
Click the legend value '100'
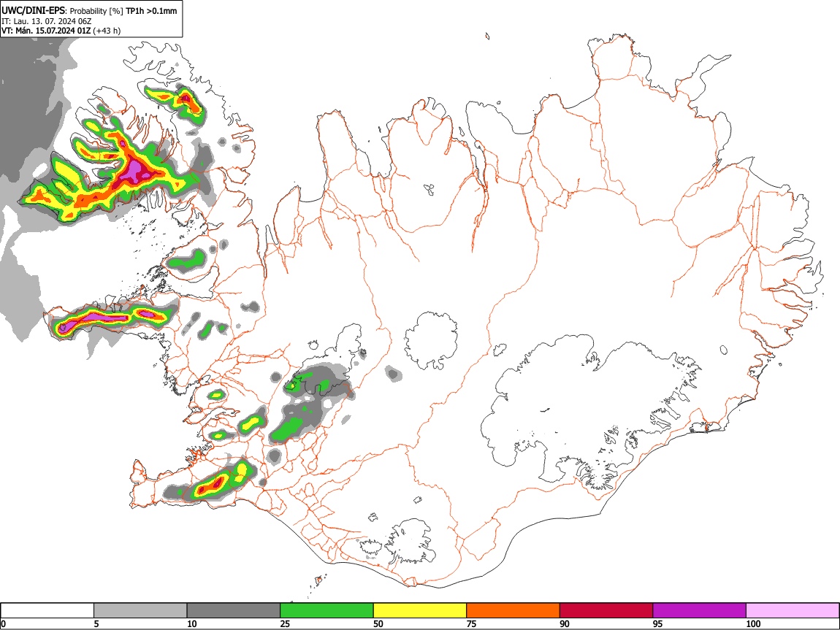pyautogui.click(x=753, y=623)
